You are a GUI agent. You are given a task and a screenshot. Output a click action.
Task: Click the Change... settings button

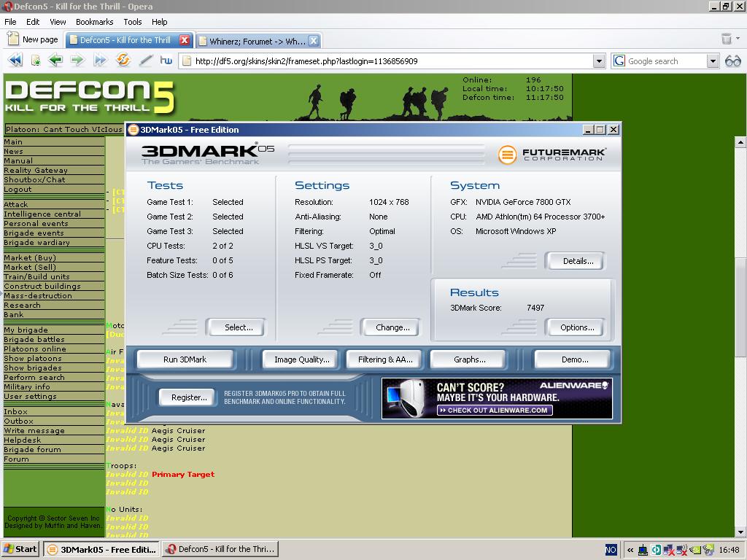(391, 327)
